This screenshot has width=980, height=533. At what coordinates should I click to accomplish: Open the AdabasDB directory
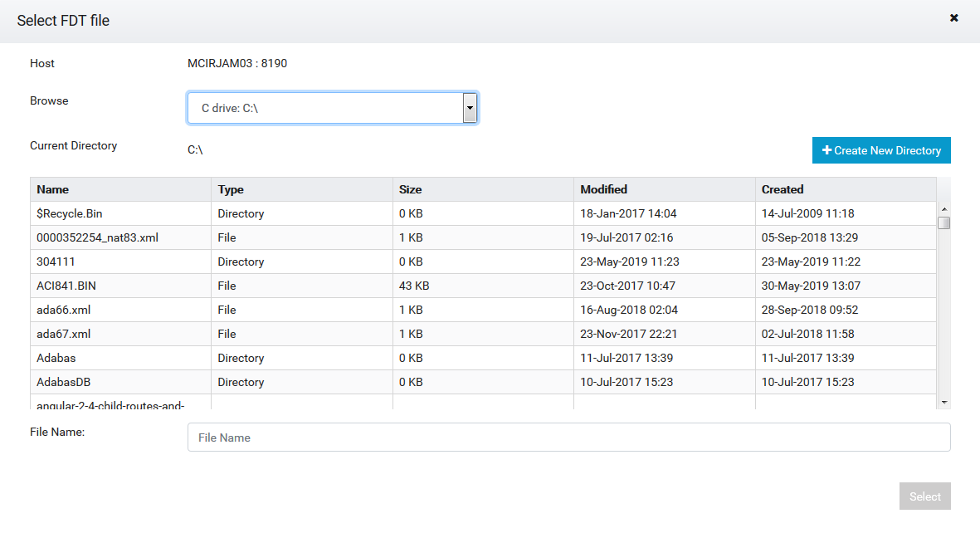[x=65, y=382]
